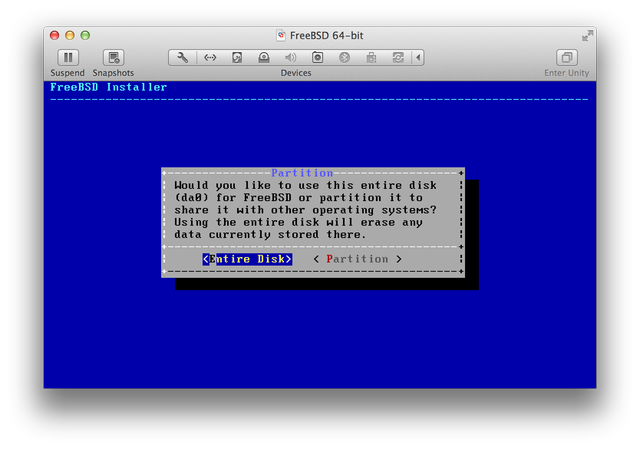Screen dimensions: 640x449
Task: Click the hard disk device icon
Action: pos(237,58)
